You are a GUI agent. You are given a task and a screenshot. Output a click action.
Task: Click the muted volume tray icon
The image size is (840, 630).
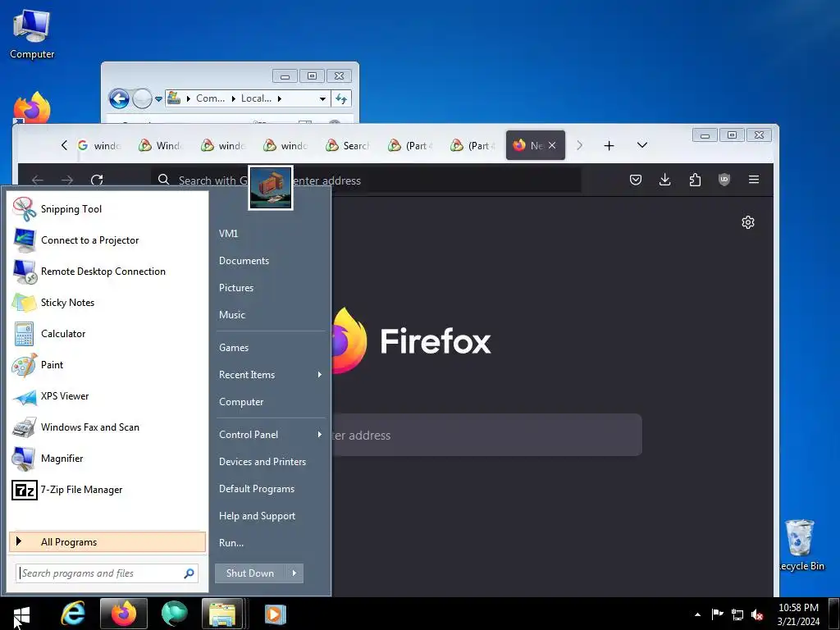(x=757, y=614)
